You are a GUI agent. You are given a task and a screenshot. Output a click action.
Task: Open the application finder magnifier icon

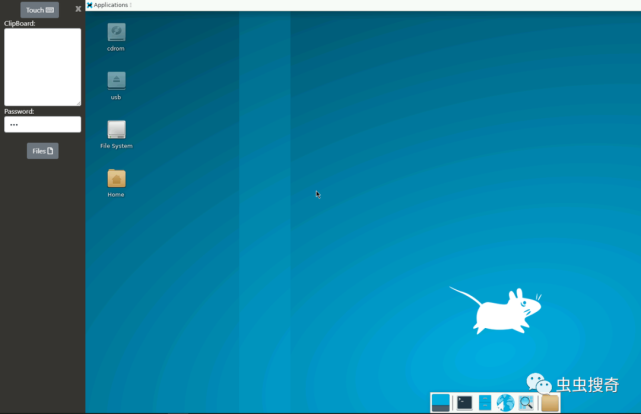pyautogui.click(x=526, y=403)
